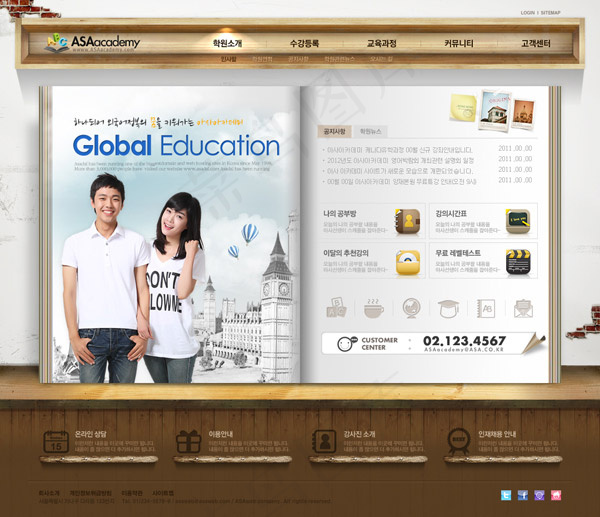This screenshot has height=517, width=600.
Task: Click the large blue hot air balloon
Action: click(x=249, y=234)
